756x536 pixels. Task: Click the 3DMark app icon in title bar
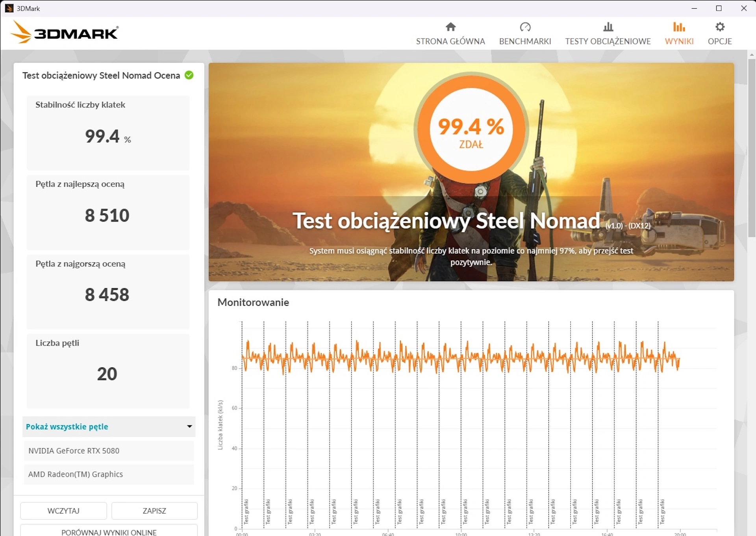[9, 8]
